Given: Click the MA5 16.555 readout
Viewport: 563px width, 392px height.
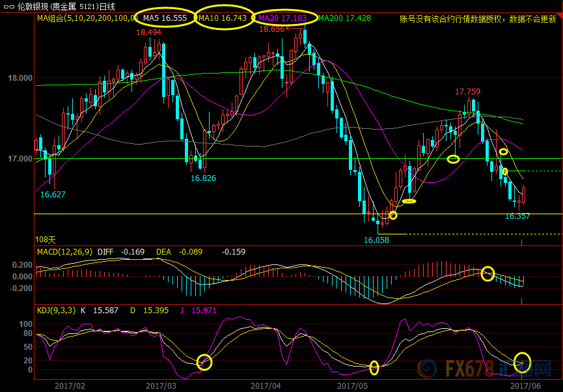Looking at the screenshot, I should point(165,18).
